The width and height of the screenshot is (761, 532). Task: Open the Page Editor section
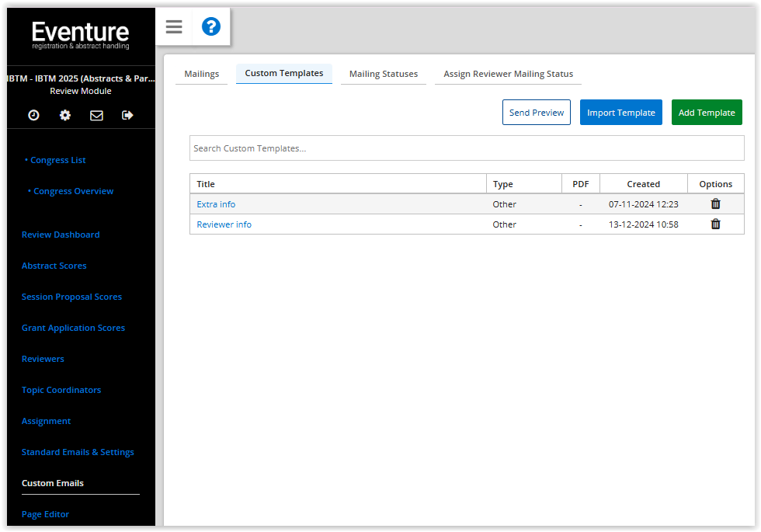[x=45, y=513]
